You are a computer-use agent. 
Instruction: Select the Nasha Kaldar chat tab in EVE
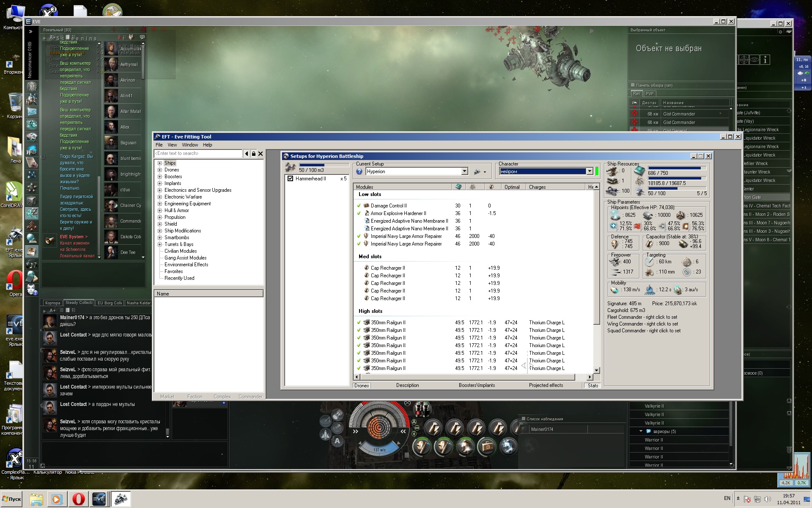pos(138,303)
